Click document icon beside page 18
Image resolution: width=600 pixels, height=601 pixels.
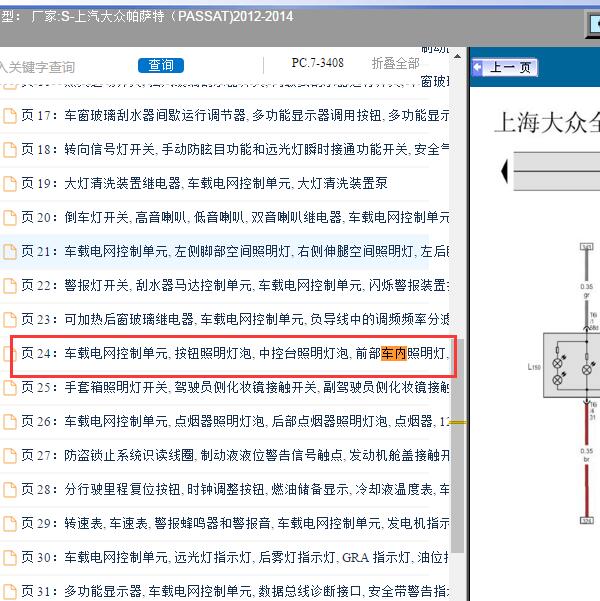(10, 150)
